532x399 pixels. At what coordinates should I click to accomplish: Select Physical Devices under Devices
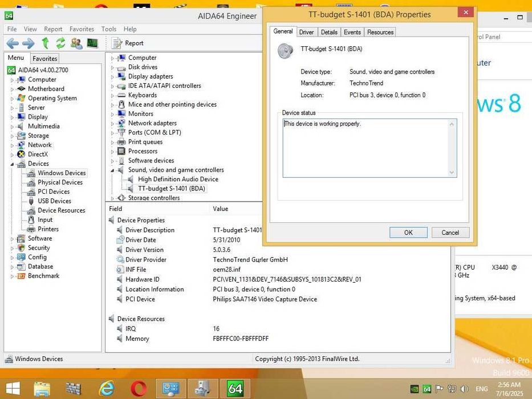(60, 182)
